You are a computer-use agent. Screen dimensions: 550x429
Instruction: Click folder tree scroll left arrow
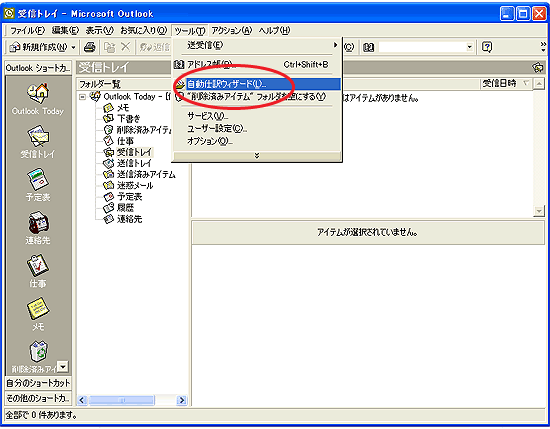click(82, 400)
